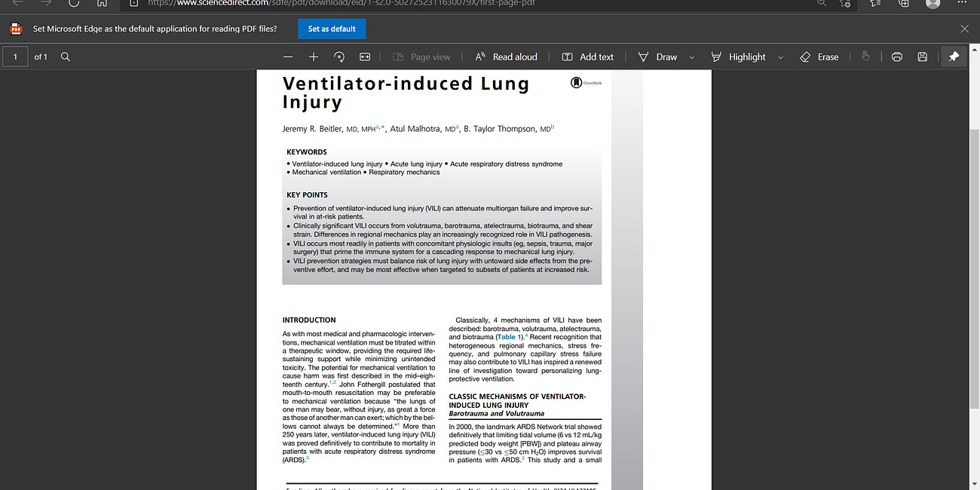Open the browser profile menu
The width and height of the screenshot is (980, 490).
point(935,5)
